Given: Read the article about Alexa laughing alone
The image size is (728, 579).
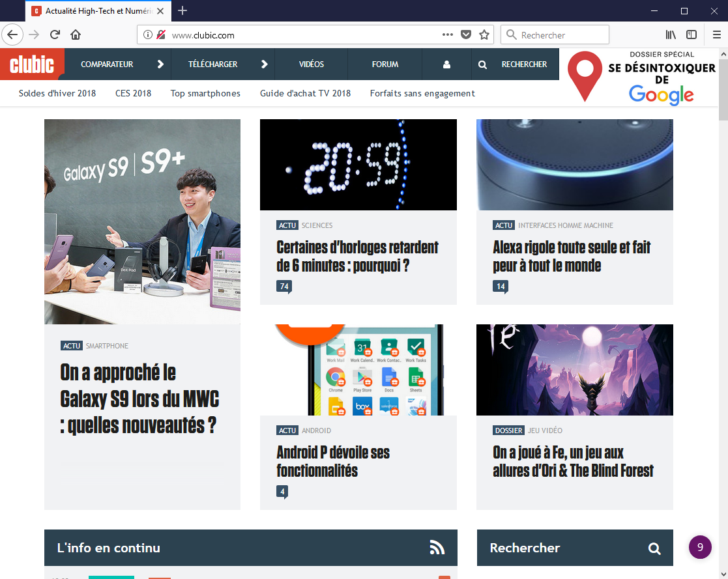Looking at the screenshot, I should pyautogui.click(x=572, y=256).
